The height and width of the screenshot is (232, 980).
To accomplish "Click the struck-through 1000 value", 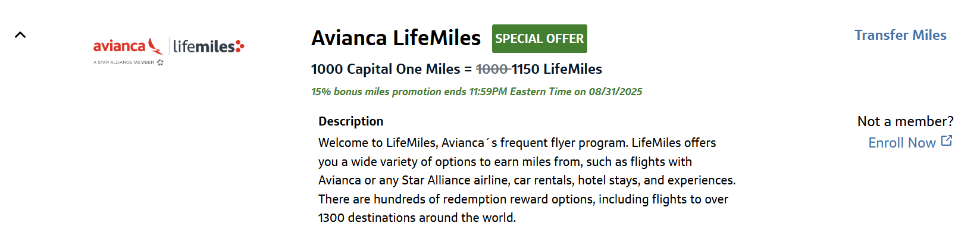I will coord(492,69).
